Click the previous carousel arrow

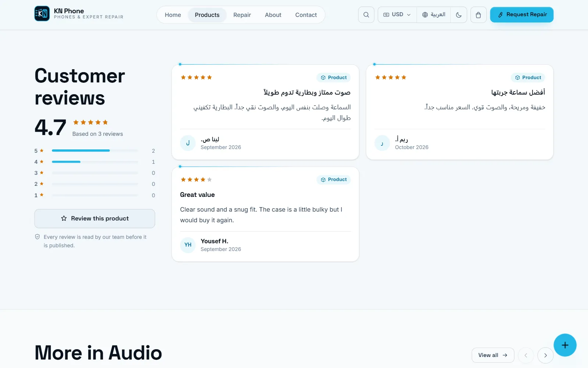tap(526, 355)
